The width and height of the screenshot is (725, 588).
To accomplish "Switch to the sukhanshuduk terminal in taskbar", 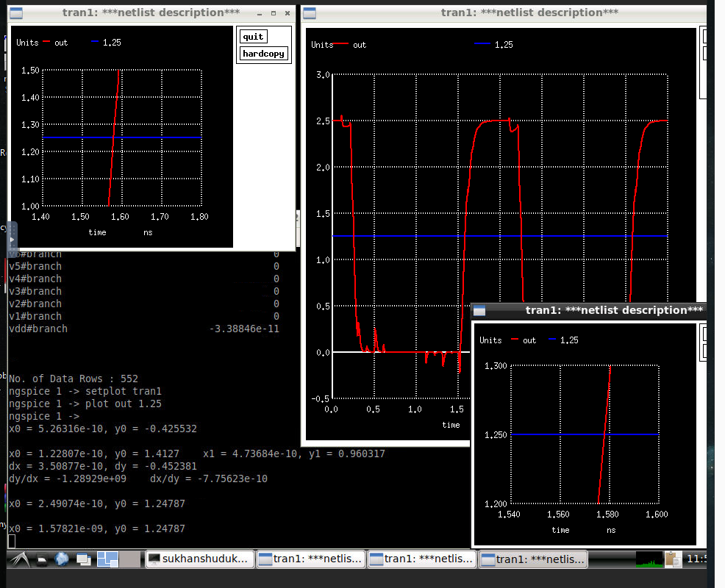I will pos(199,559).
